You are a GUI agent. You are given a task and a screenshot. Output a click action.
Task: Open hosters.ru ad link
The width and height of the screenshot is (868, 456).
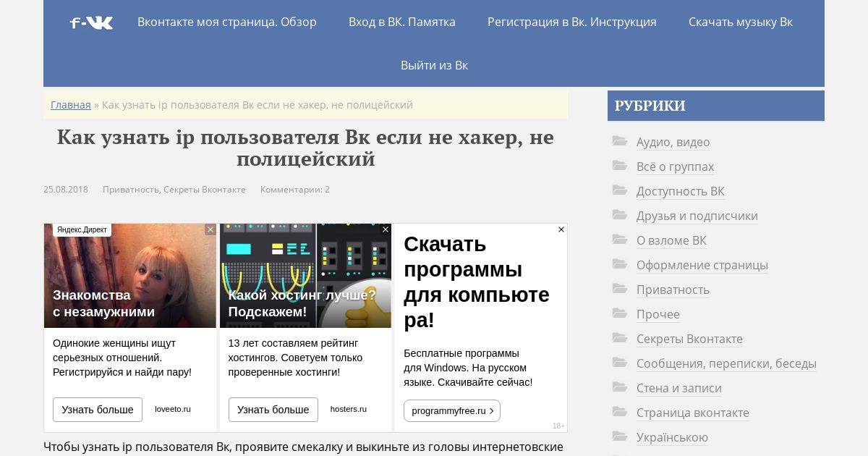click(x=349, y=409)
